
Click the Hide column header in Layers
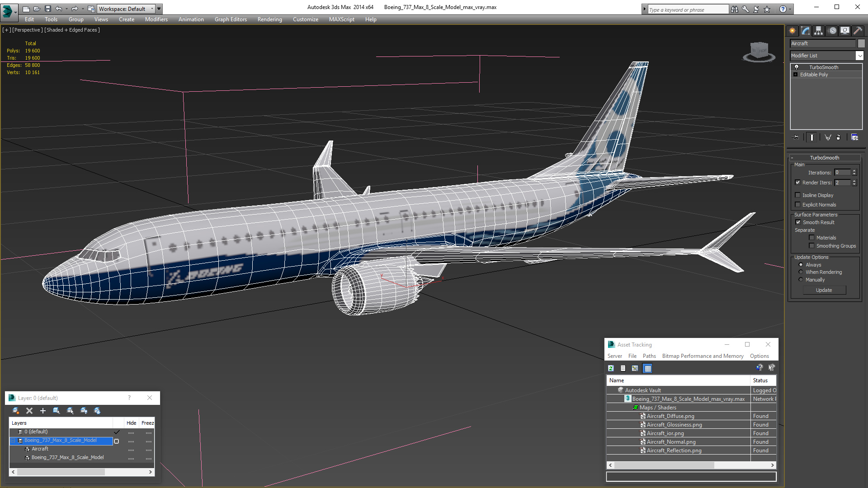tap(131, 423)
